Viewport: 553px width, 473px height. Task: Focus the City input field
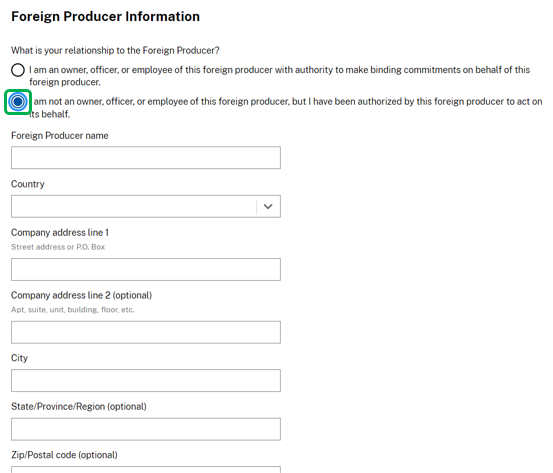coord(146,381)
